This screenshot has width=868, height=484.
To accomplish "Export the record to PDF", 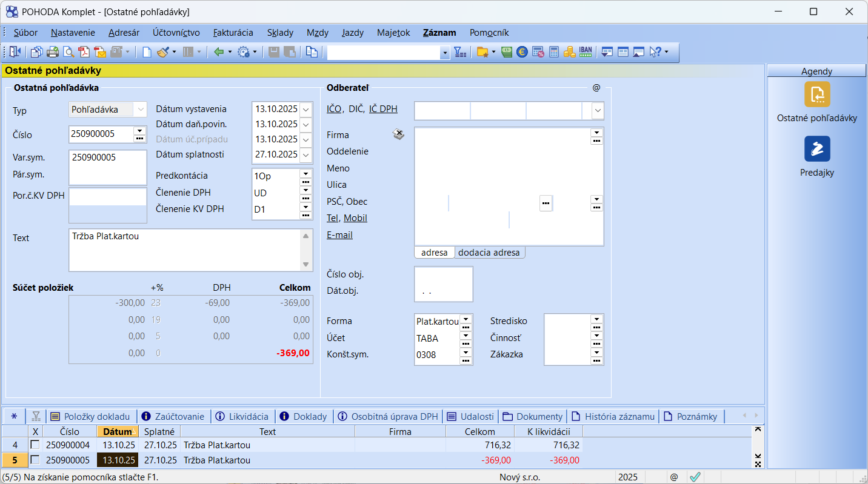I will 84,52.
